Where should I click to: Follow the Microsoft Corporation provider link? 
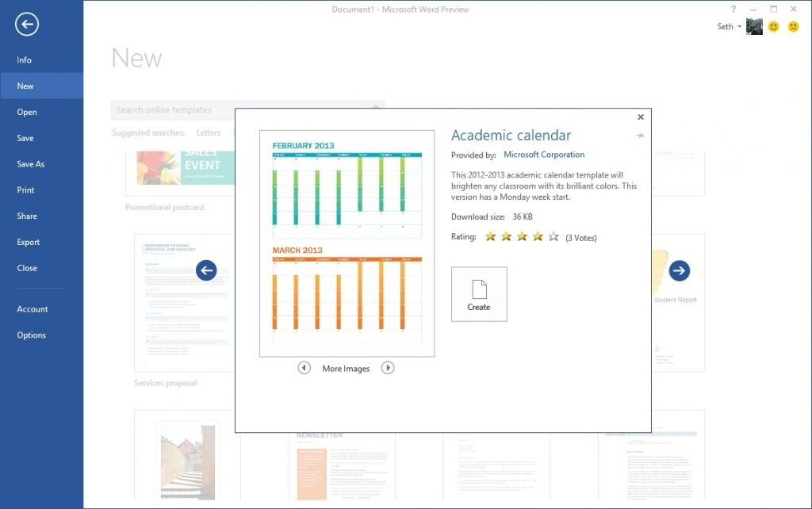point(544,155)
